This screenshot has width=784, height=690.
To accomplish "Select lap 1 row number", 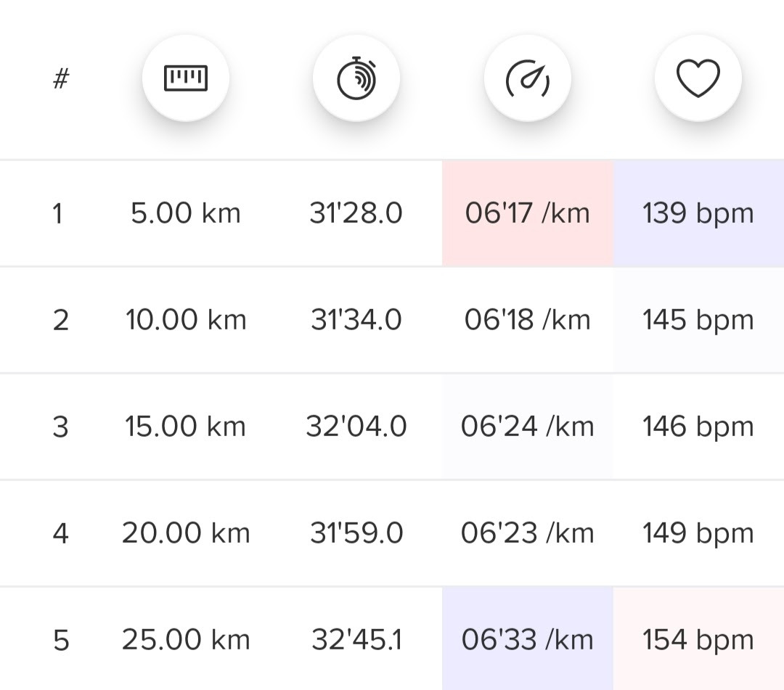I will pos(58,214).
